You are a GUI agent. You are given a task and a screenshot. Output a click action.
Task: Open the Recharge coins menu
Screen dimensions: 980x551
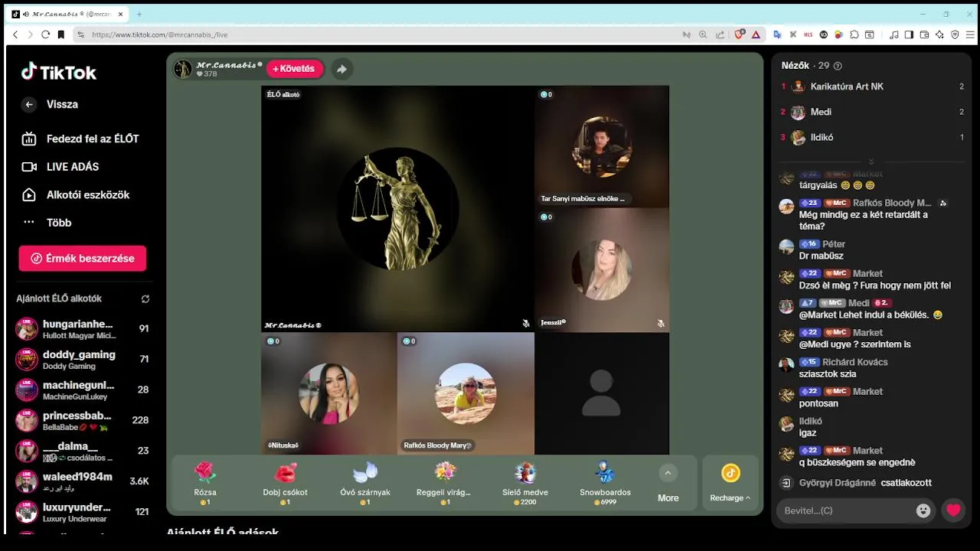(730, 483)
